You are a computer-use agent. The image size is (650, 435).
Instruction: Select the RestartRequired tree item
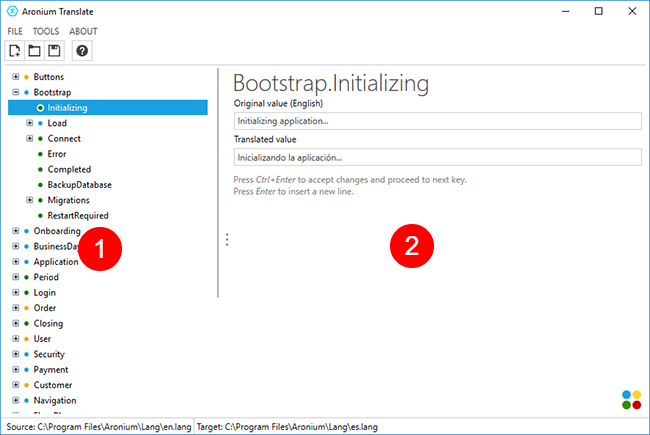pyautogui.click(x=78, y=215)
